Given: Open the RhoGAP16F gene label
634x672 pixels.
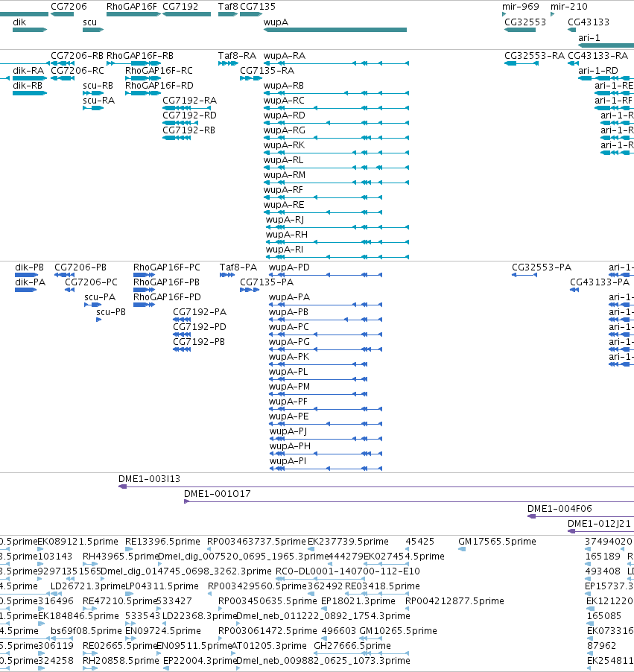Looking at the screenshot, I should 132,7.
